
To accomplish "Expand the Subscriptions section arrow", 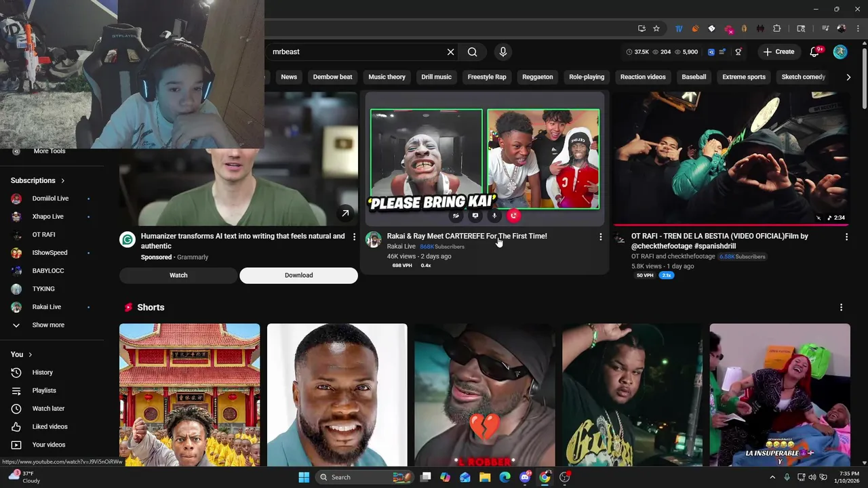I will (x=63, y=181).
